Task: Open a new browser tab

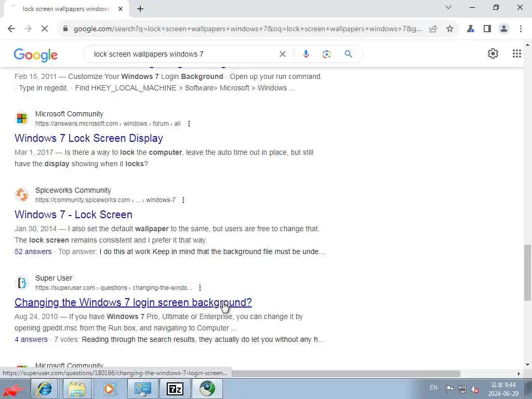Action: point(140,9)
